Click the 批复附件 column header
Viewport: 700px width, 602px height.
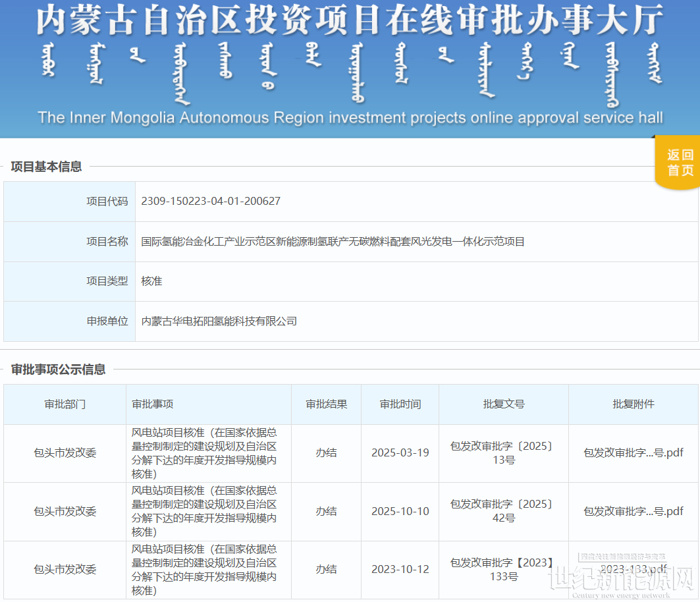pos(633,404)
